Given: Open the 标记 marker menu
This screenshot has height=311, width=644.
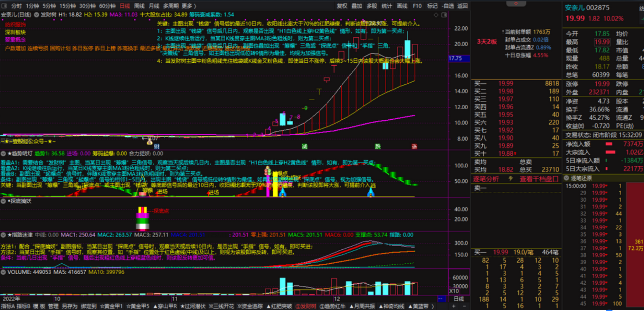Looking at the screenshot, I should point(432,6).
